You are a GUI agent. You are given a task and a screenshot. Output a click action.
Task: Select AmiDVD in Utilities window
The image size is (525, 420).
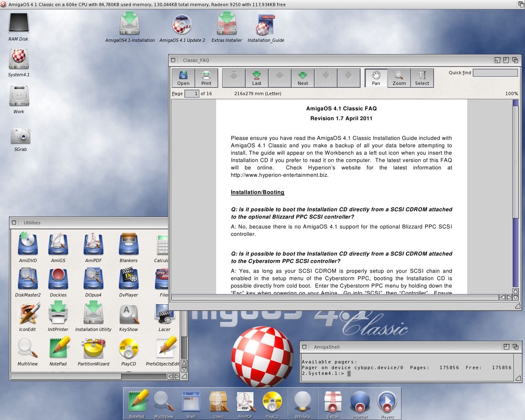(28, 247)
